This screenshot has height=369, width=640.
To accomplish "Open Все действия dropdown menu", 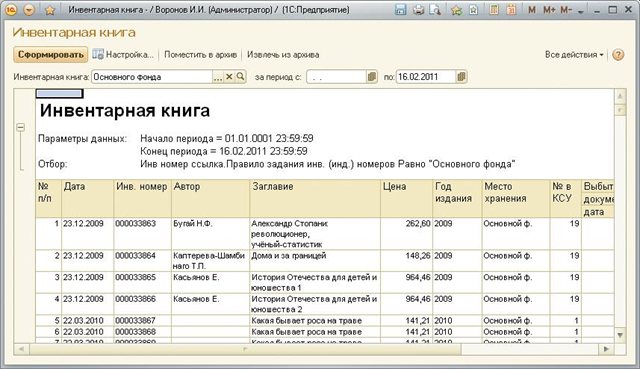I will pos(574,54).
